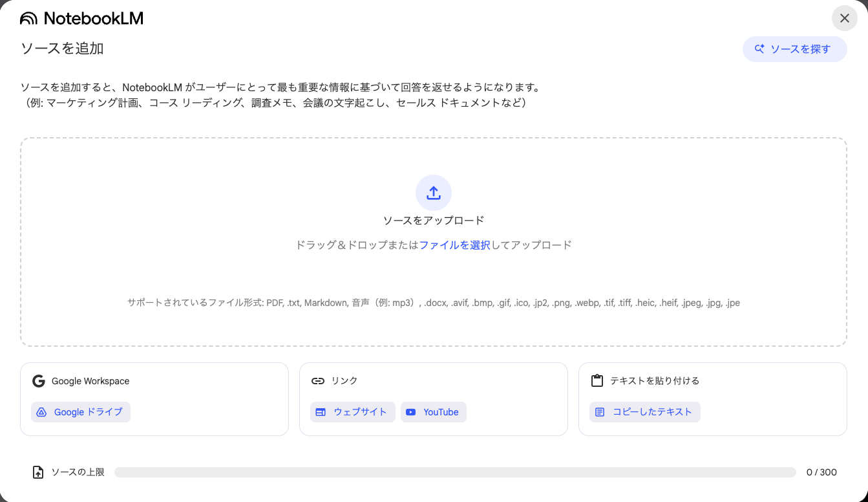This screenshot has height=502, width=868.
Task: Click the discover icon inside ソースを探す button
Action: coord(759,49)
